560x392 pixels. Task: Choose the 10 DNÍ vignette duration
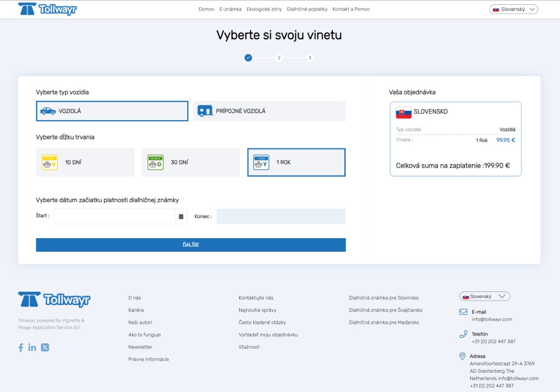(x=85, y=162)
